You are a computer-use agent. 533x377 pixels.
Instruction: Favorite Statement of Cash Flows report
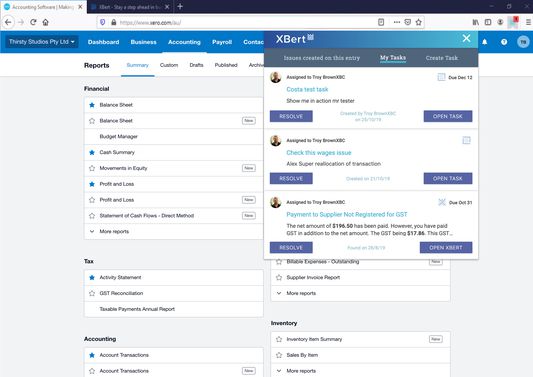point(92,216)
